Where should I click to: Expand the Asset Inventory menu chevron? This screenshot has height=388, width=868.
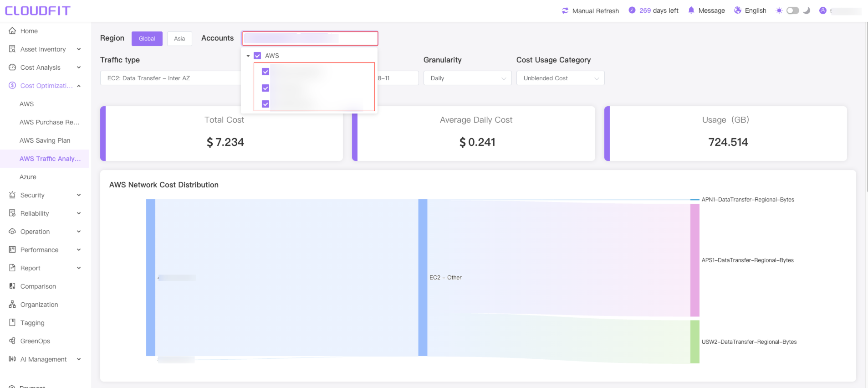tap(79, 49)
